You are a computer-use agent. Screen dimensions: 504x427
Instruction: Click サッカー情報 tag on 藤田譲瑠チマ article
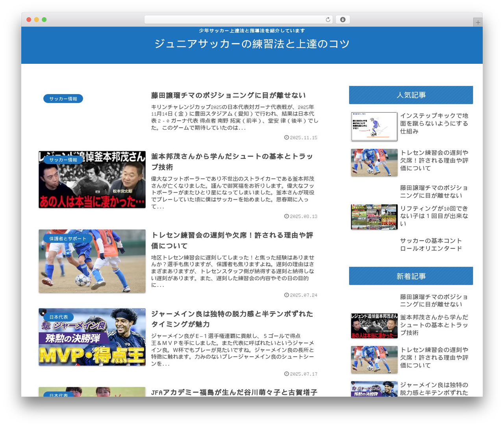[63, 99]
